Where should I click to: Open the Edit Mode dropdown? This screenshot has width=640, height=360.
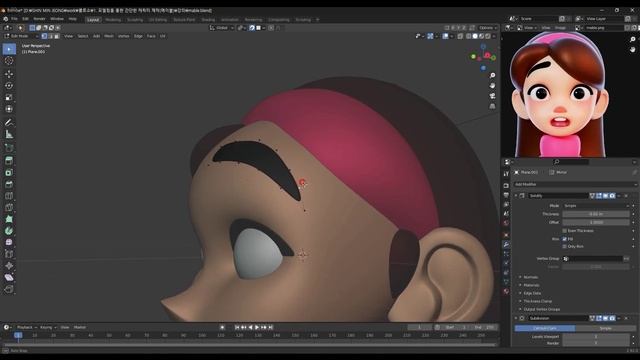tap(21, 36)
